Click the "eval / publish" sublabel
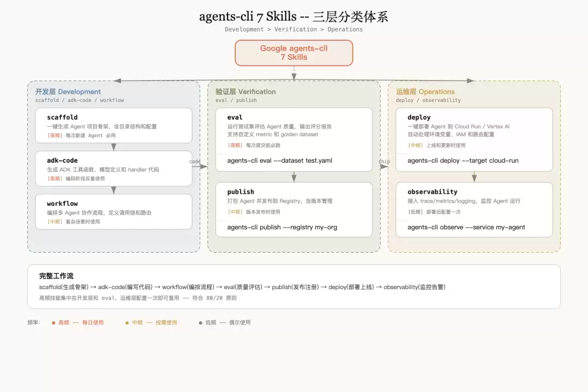The image size is (588, 392). tap(236, 100)
